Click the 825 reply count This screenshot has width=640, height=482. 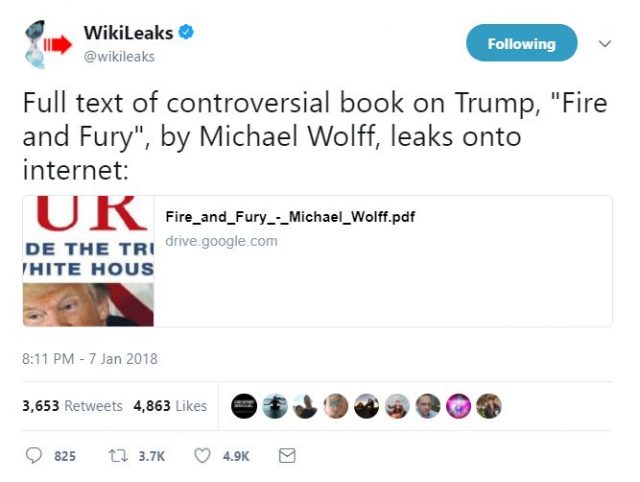[65, 456]
